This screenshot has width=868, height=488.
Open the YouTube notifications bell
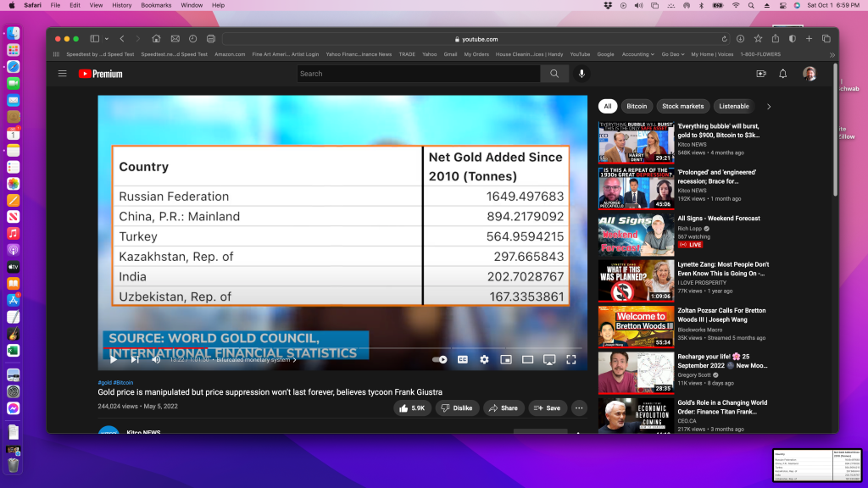point(782,74)
